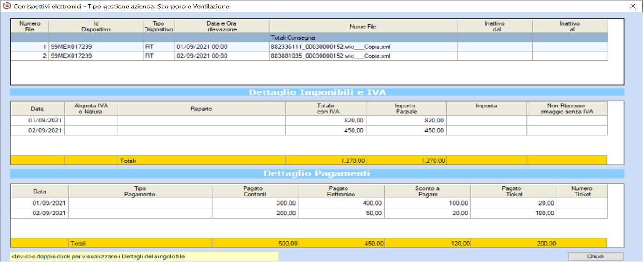The height and width of the screenshot is (263, 644).
Task: Select the 50,00 Pagato Elettronico cell
Action: pyautogui.click(x=341, y=213)
